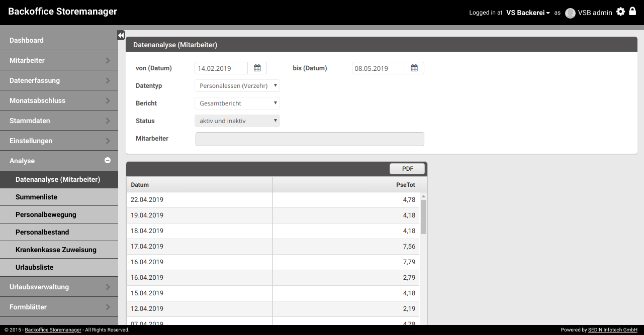
Task: Collapse the Analyse section minus icon
Action: (108, 160)
